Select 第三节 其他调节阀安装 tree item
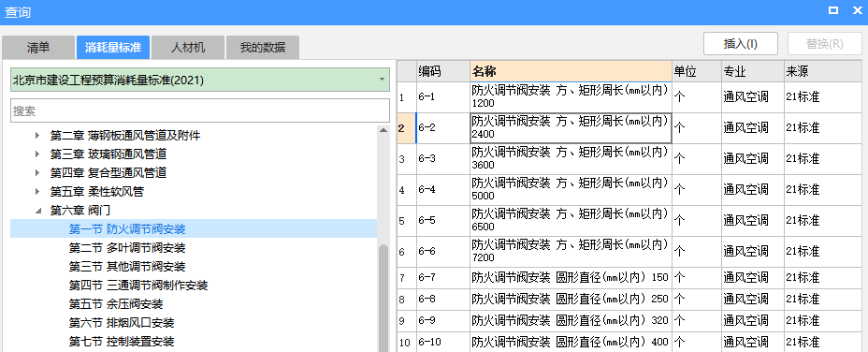The image size is (868, 352). coord(127,267)
